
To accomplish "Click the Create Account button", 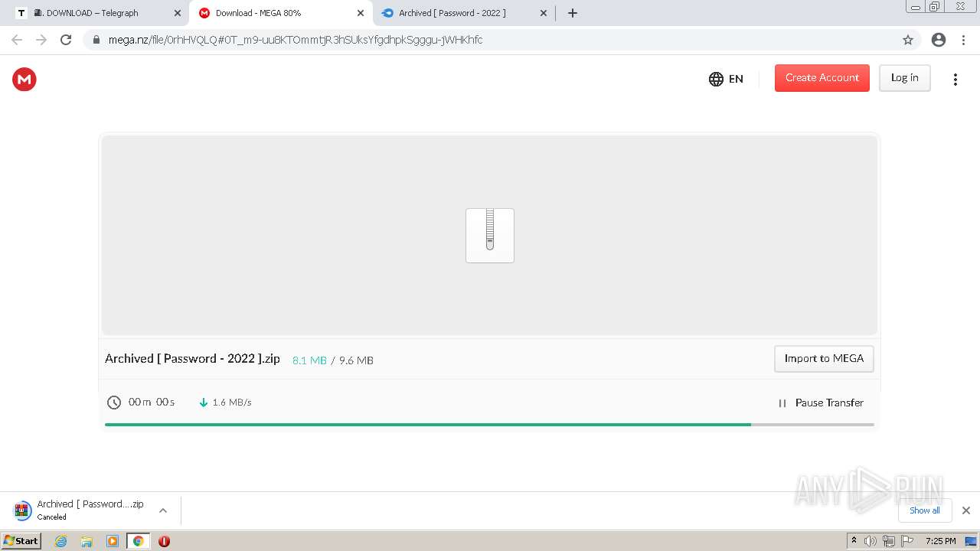I will click(x=822, y=78).
